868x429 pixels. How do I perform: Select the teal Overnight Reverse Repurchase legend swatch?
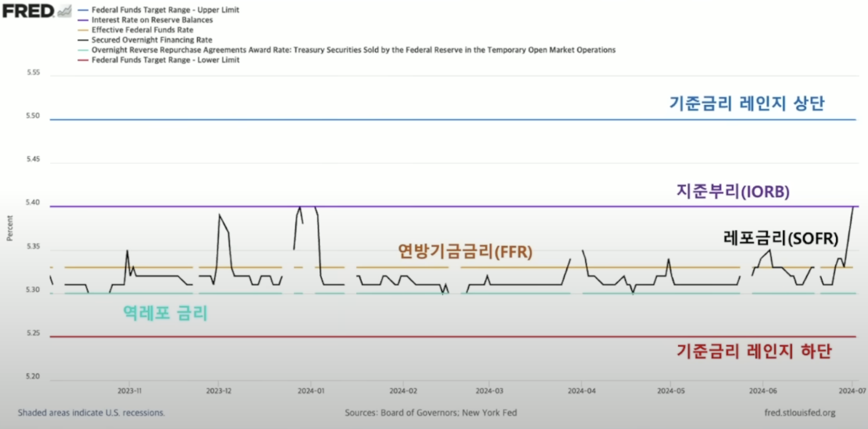83,49
